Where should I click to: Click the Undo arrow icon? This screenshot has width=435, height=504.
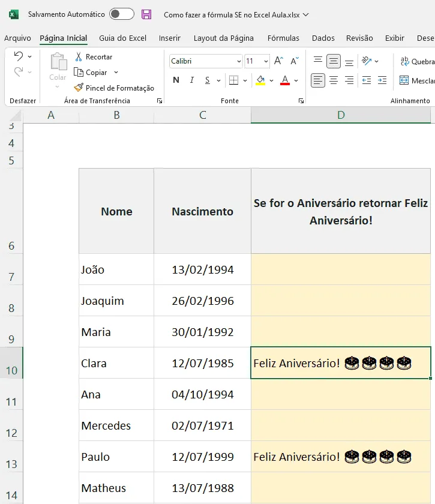coord(19,56)
